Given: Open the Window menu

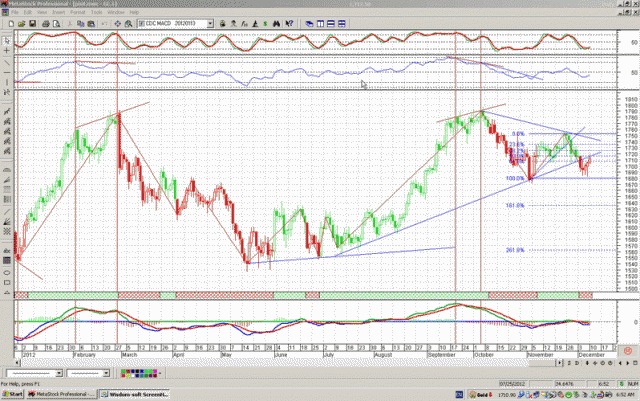Looking at the screenshot, I should pyautogui.click(x=116, y=12).
